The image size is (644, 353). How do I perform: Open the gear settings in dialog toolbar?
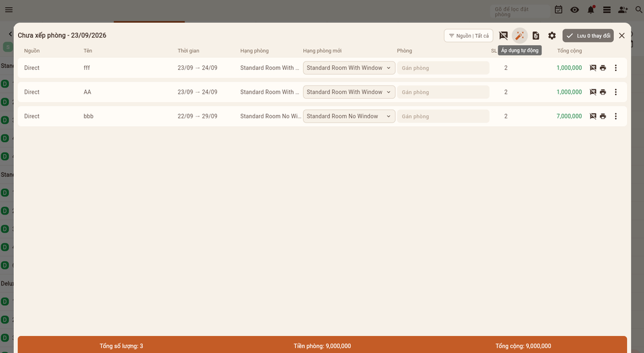(x=552, y=36)
